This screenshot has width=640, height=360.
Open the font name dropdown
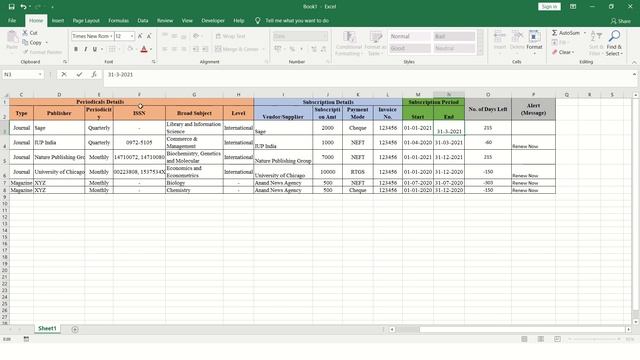pyautogui.click(x=111, y=36)
